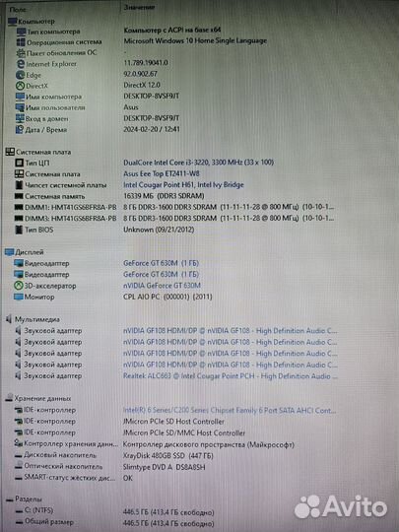Image resolution: width=399 pixels, height=532 pixels.
Task: Open Intel(R) 6 Series/C200 SATA AHCI link
Action: pos(230,410)
